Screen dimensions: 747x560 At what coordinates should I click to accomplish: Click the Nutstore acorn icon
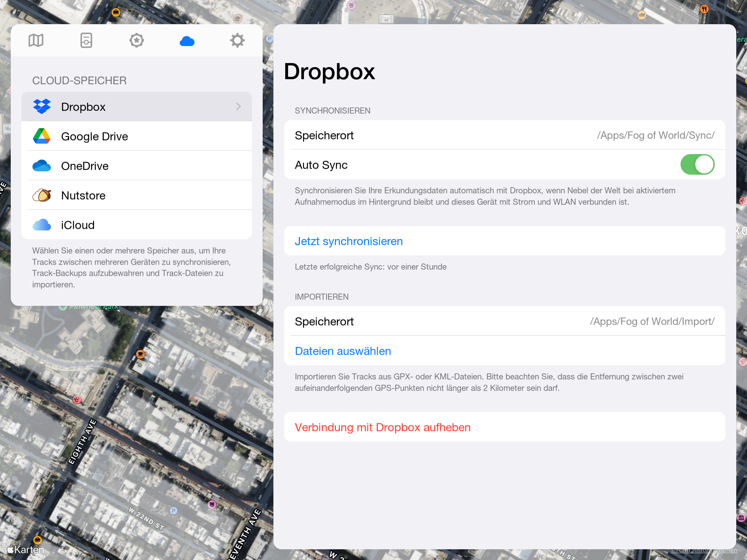pos(42,195)
